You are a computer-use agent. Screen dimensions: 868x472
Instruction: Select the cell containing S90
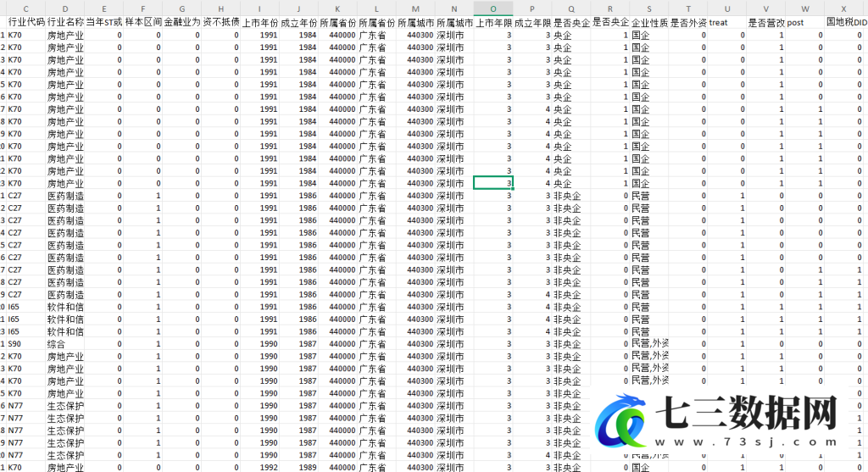tap(26, 344)
